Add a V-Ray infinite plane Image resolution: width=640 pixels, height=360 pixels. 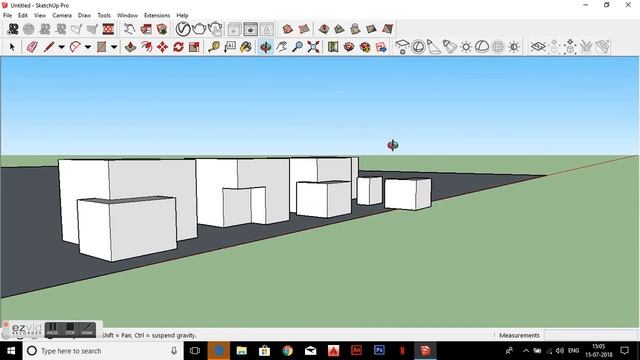tap(538, 47)
